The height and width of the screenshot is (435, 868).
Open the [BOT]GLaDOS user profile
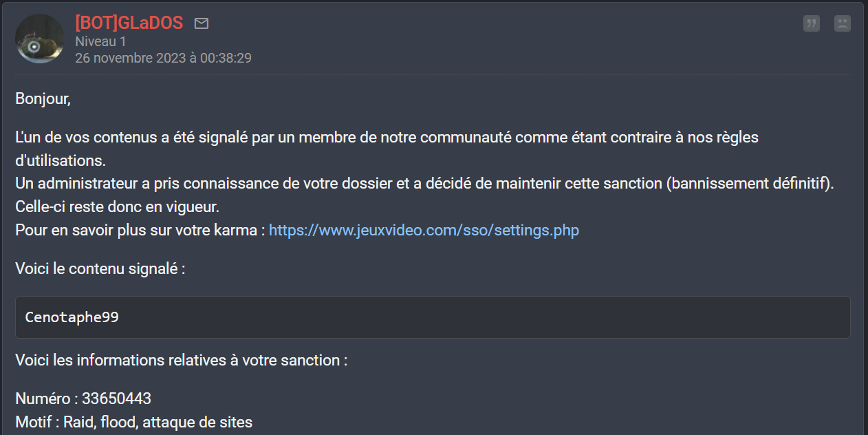(x=129, y=23)
